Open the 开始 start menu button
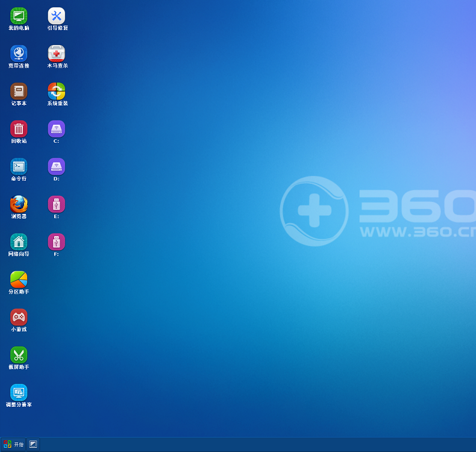The width and height of the screenshot is (476, 452). [13, 444]
